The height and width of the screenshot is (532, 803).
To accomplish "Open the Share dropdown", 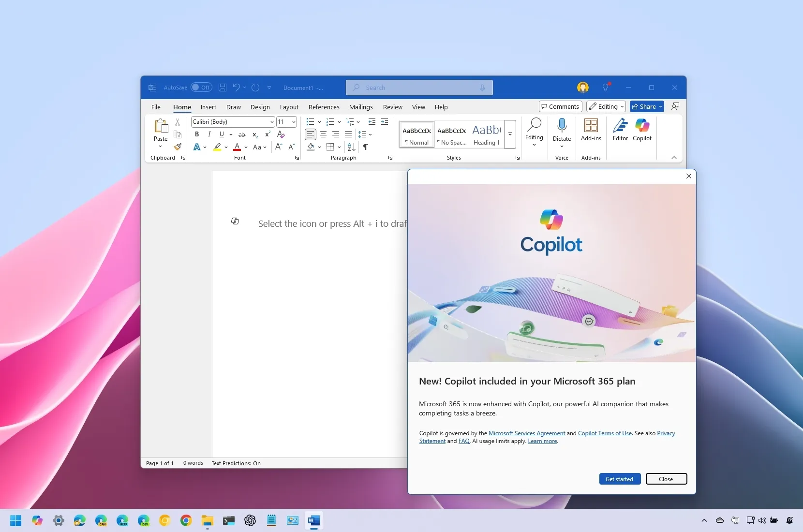I will click(x=660, y=106).
